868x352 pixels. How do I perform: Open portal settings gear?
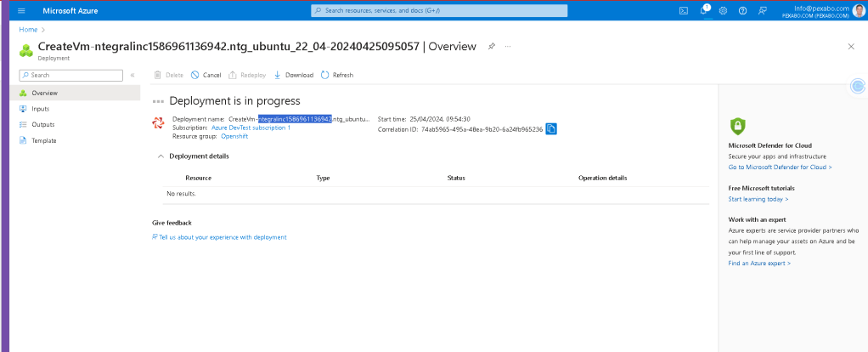pos(723,10)
